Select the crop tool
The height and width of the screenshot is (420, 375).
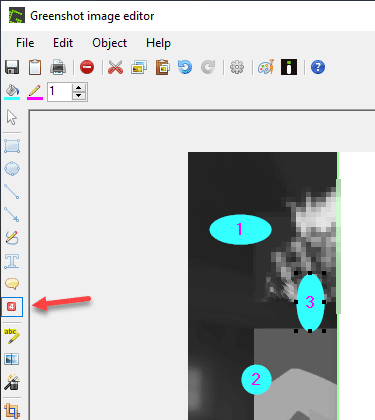click(12, 410)
